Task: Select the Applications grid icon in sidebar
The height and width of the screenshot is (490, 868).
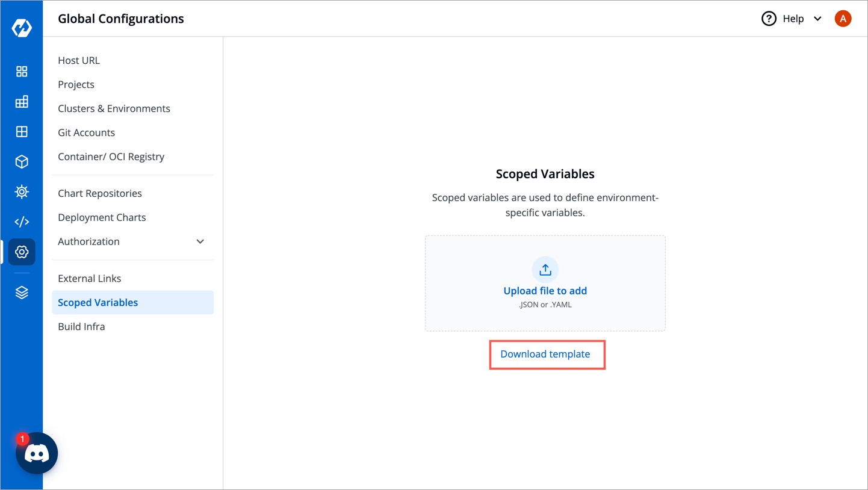Action: pyautogui.click(x=21, y=71)
